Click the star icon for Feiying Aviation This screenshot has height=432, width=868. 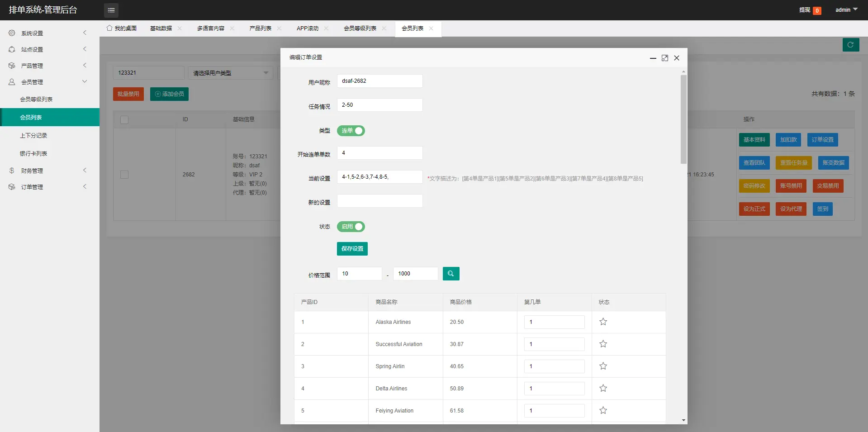point(603,410)
